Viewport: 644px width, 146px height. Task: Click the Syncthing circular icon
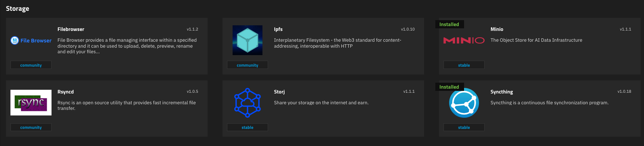pos(464,103)
